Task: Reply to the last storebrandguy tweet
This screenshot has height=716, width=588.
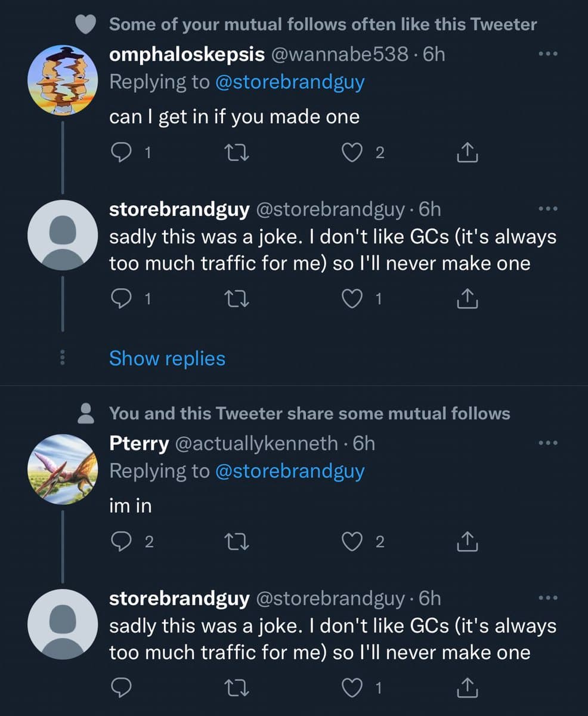Action: 121,689
